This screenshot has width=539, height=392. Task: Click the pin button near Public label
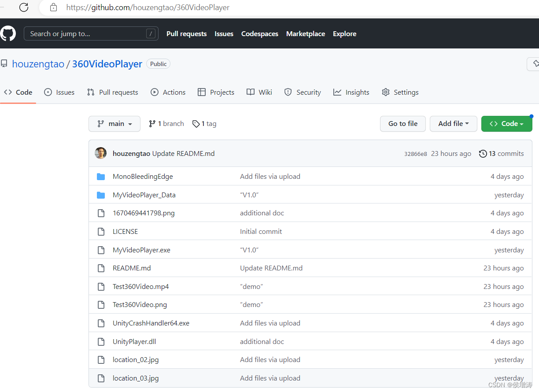(534, 64)
